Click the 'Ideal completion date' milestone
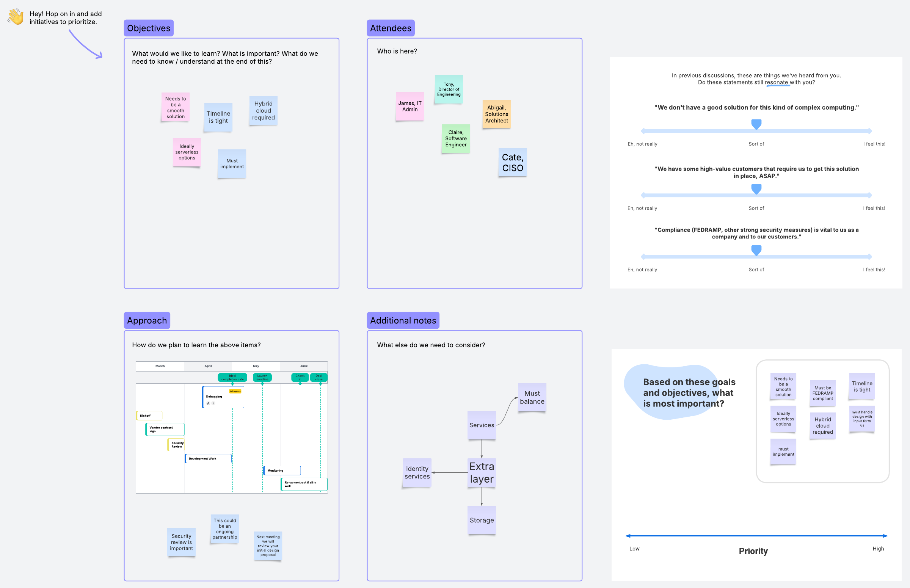The height and width of the screenshot is (588, 910). tap(232, 378)
